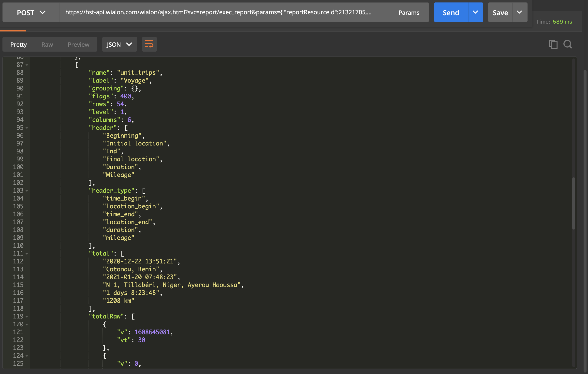Viewport: 588px width, 374px height.
Task: Collapse the header array at line 95
Action: point(27,128)
